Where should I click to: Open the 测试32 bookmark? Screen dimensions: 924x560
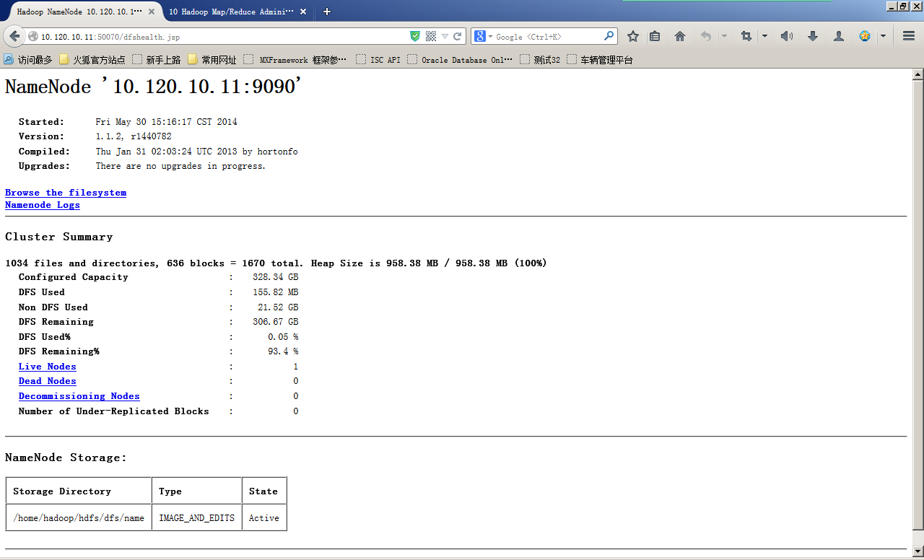[540, 60]
